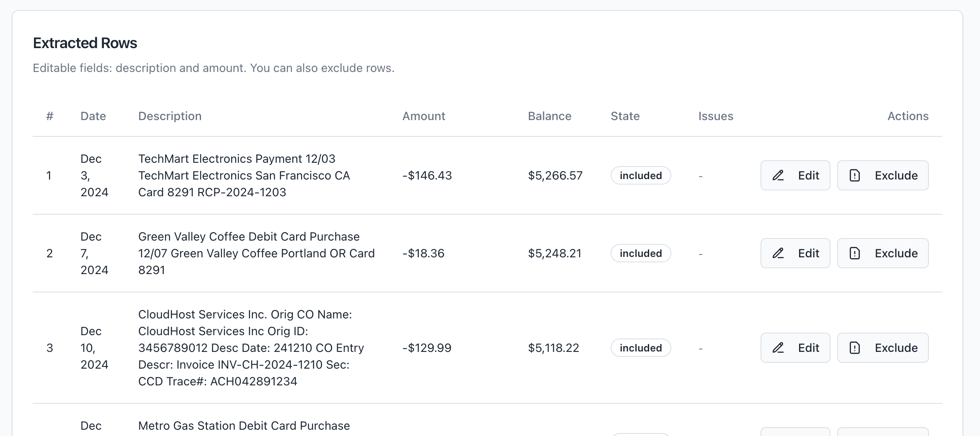Click the Exclude document icon on TechMart Electronics row

coord(854,175)
